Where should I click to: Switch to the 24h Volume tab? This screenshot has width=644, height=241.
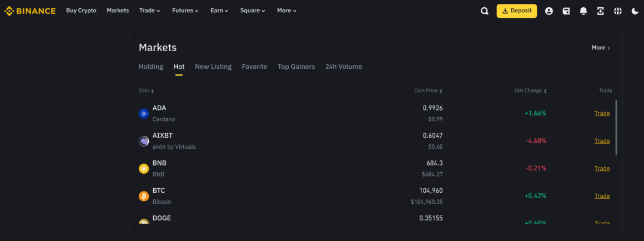click(x=344, y=67)
